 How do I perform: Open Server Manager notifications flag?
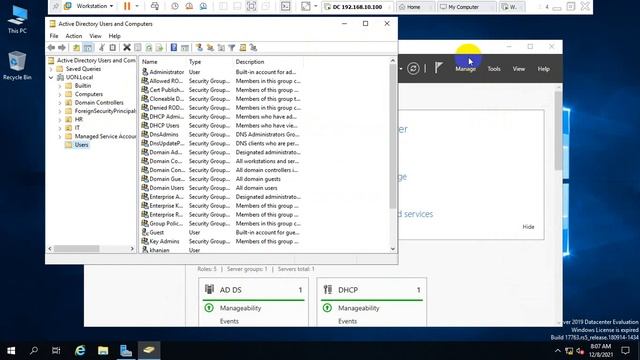tap(438, 68)
